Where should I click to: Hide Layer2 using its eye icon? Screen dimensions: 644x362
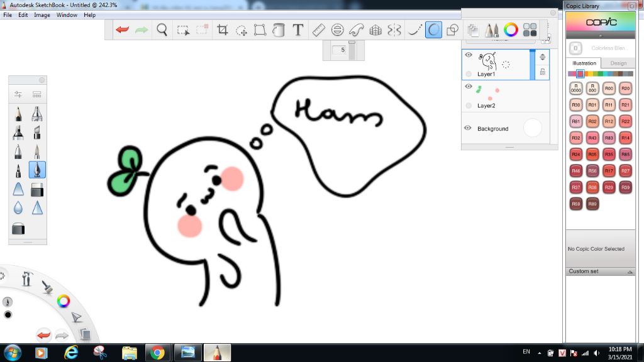click(469, 87)
